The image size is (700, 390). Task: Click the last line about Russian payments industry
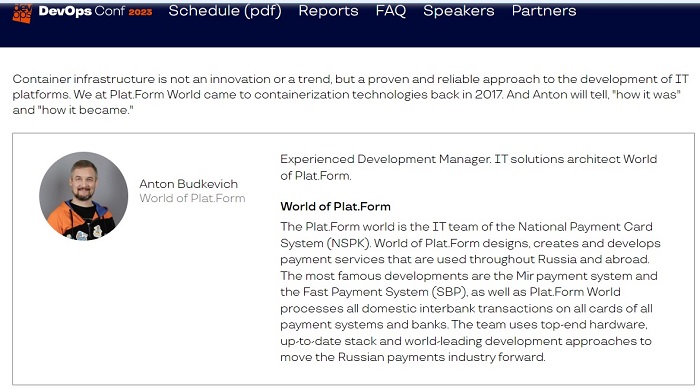click(x=412, y=357)
